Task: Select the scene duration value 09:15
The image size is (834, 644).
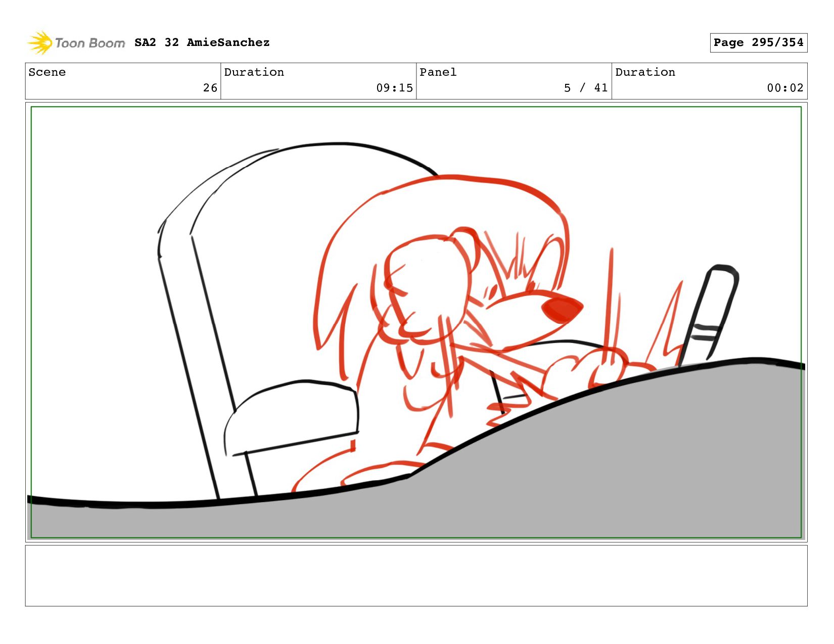Action: (x=394, y=88)
